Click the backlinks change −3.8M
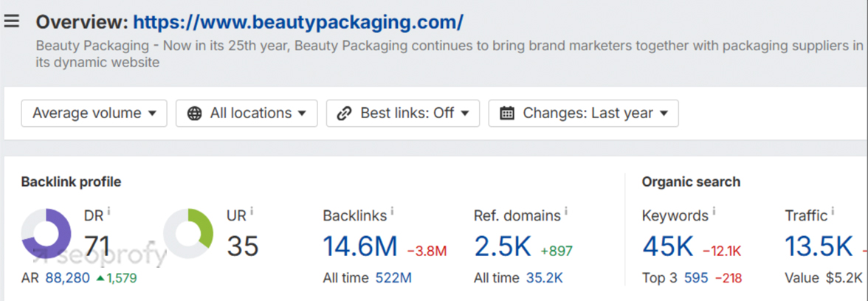The width and height of the screenshot is (868, 301). 427,251
